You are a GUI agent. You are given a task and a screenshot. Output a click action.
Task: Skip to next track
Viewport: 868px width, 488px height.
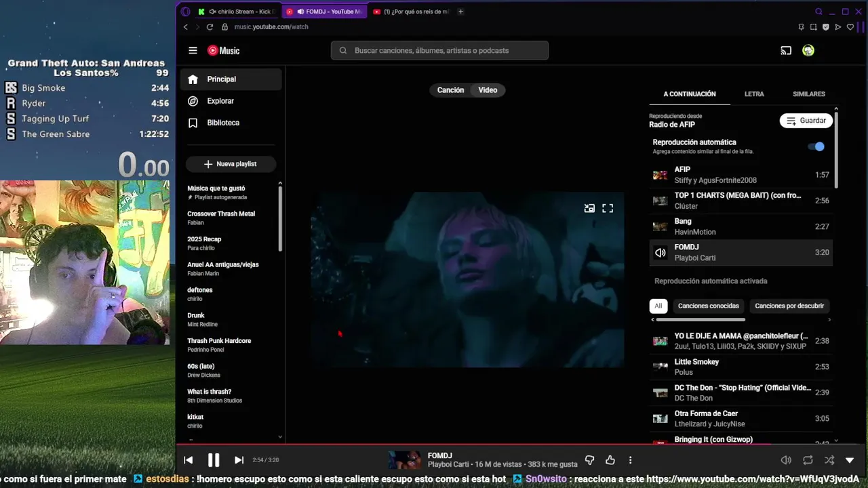(239, 460)
